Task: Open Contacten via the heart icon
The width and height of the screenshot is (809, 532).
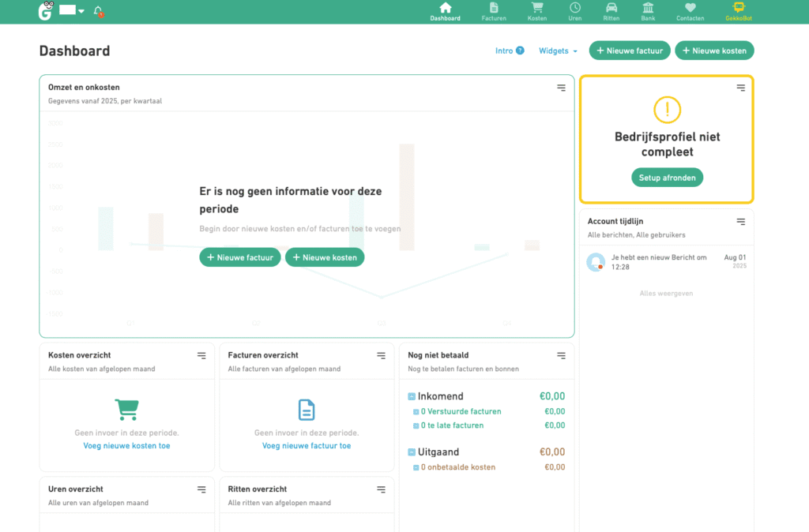Action: [x=690, y=8]
